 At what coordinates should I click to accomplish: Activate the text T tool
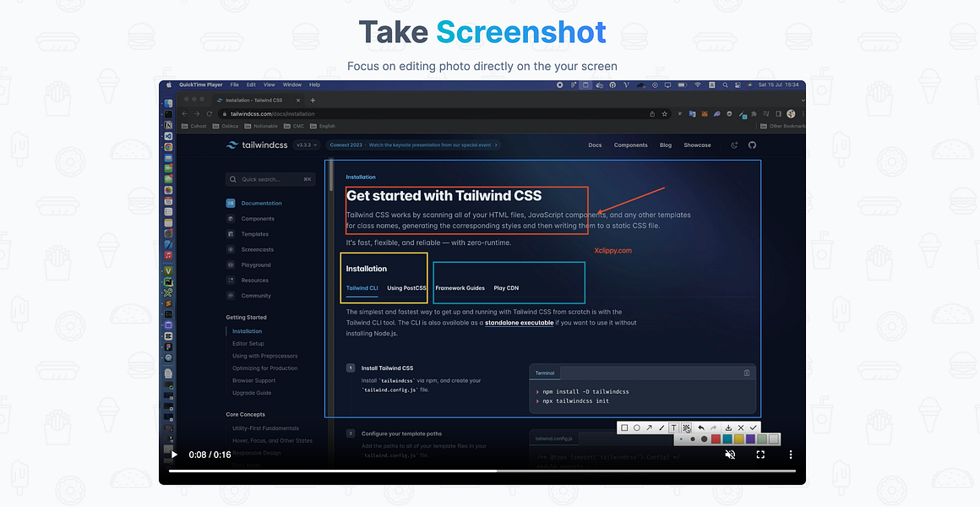click(x=674, y=428)
